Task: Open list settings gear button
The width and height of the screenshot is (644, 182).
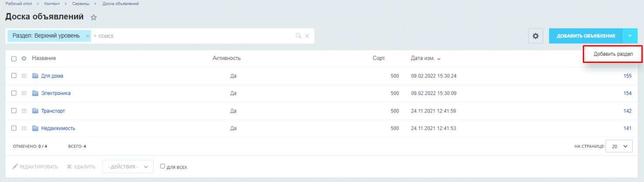Action: [535, 36]
